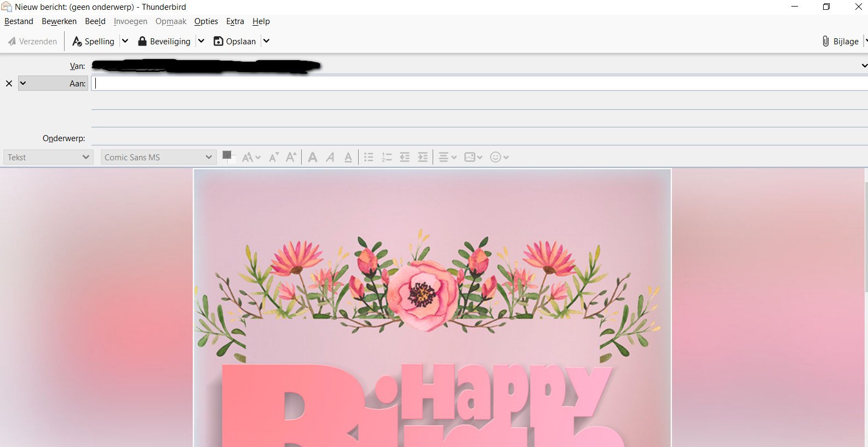Save the message with Opslaan
Screen dimensions: 868x447
234,41
